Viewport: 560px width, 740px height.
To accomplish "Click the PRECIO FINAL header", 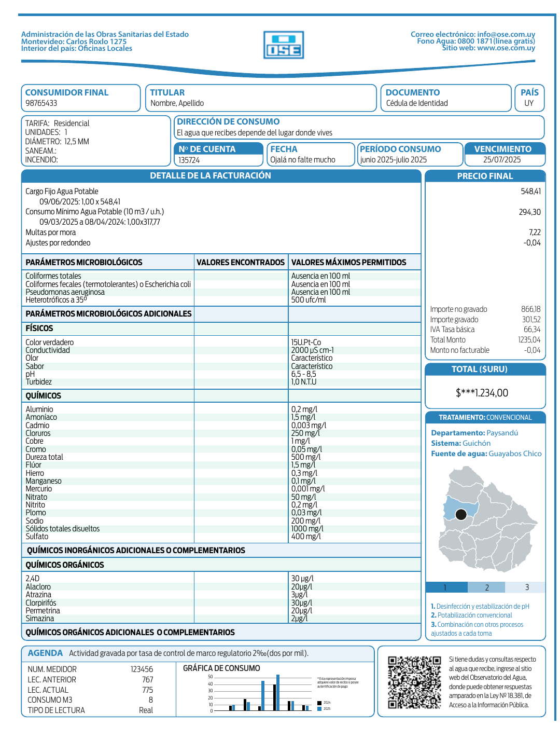I will [x=485, y=176].
